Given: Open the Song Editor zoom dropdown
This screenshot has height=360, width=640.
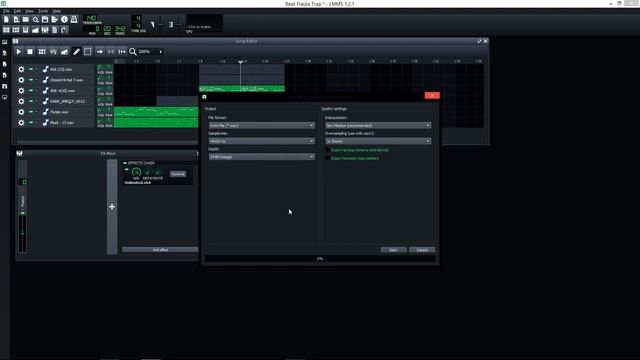Looking at the screenshot, I should point(151,52).
